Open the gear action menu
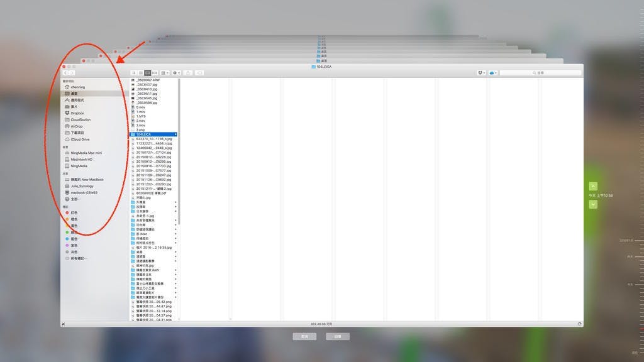Image resolution: width=644 pixels, height=362 pixels. [x=177, y=73]
